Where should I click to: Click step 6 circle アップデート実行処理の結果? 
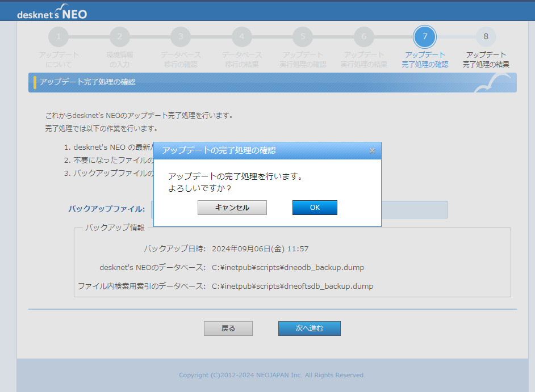pyautogui.click(x=364, y=37)
